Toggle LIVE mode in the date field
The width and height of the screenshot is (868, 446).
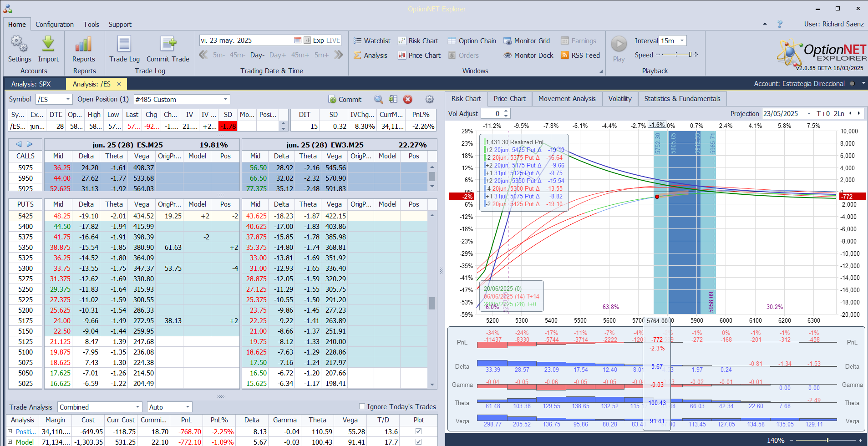click(x=333, y=41)
